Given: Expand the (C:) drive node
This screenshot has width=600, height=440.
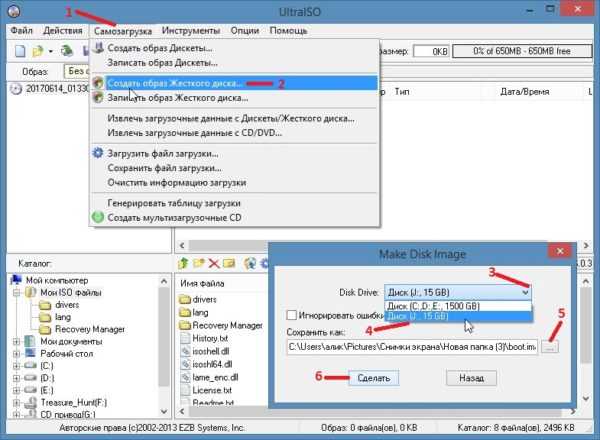Looking at the screenshot, I should coord(16,366).
